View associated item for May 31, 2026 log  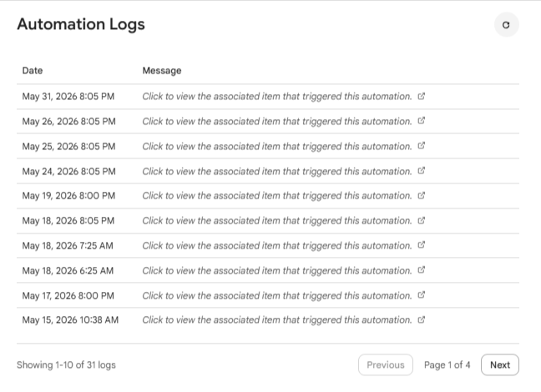coord(277,97)
